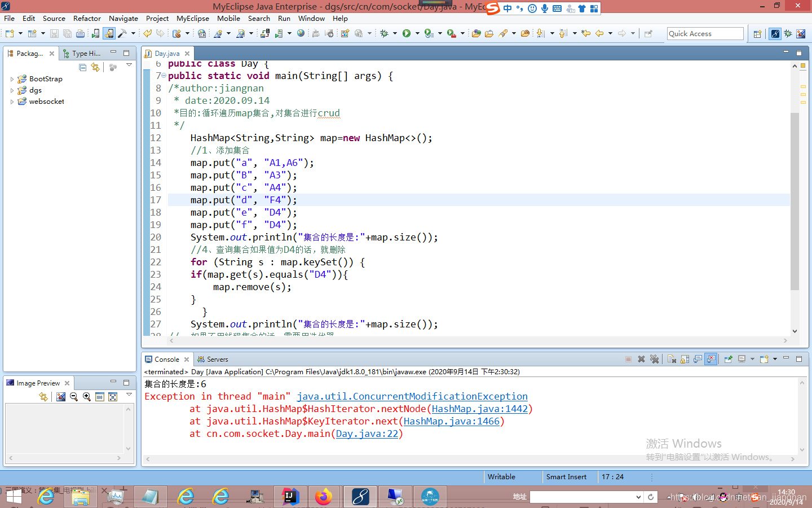812x508 pixels.
Task: Open the New wizard dropdown arrow
Action: pyautogui.click(x=20, y=34)
